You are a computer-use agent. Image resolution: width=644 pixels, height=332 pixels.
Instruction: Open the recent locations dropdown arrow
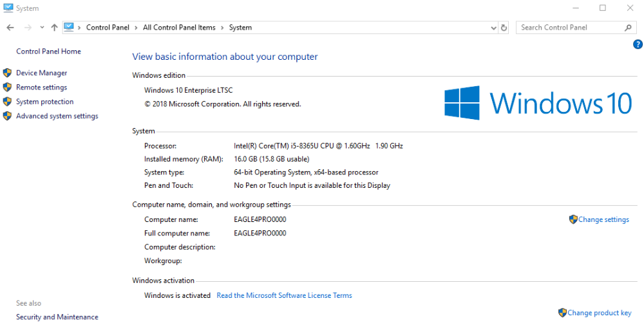(42, 28)
